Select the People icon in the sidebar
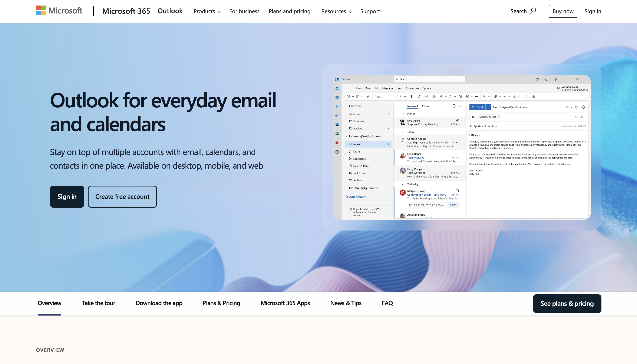Image resolution: width=637 pixels, height=364 pixels. click(x=337, y=106)
